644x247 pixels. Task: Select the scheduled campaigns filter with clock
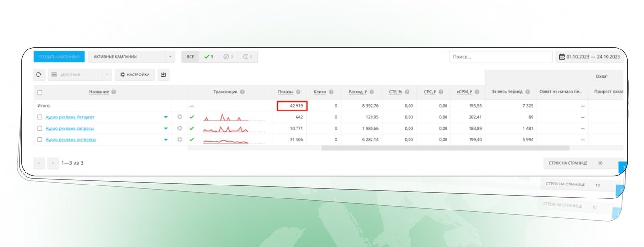tap(248, 57)
